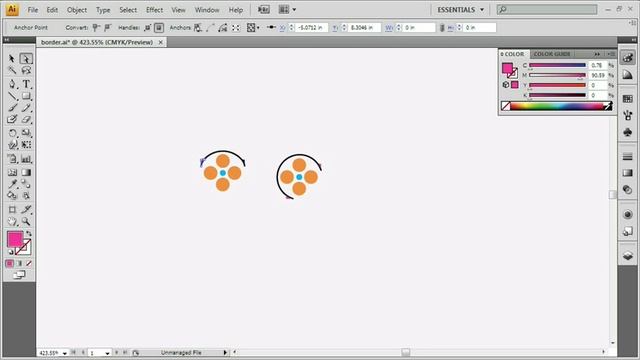This screenshot has height=360, width=640.
Task: Select the Pen tool
Action: 12,84
